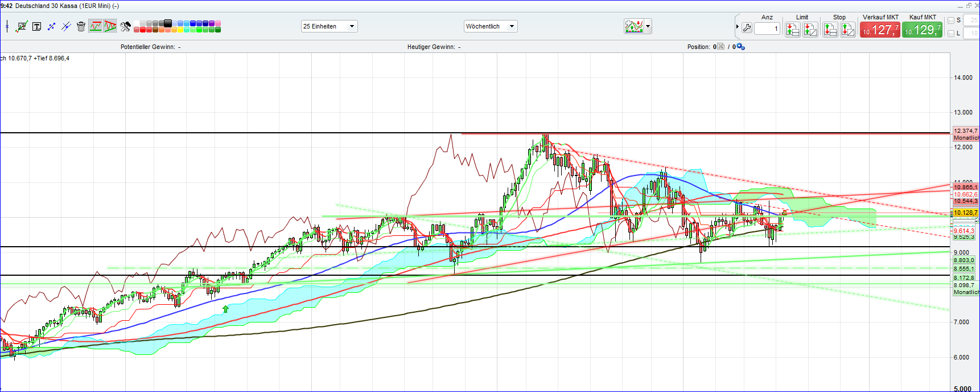Screen dimensions: 980x392
Task: Click the 10.865,1 price label
Action: pos(966,187)
